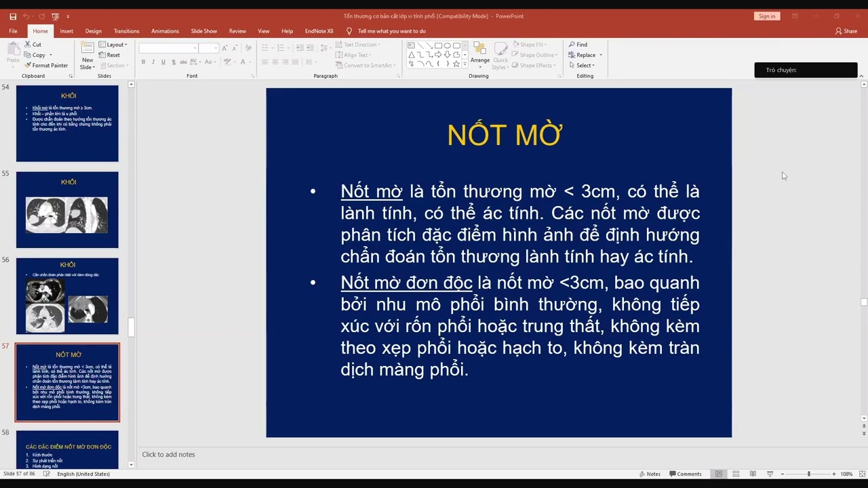The height and width of the screenshot is (488, 868).
Task: Click 'Click to add notes' area
Action: tap(168, 454)
